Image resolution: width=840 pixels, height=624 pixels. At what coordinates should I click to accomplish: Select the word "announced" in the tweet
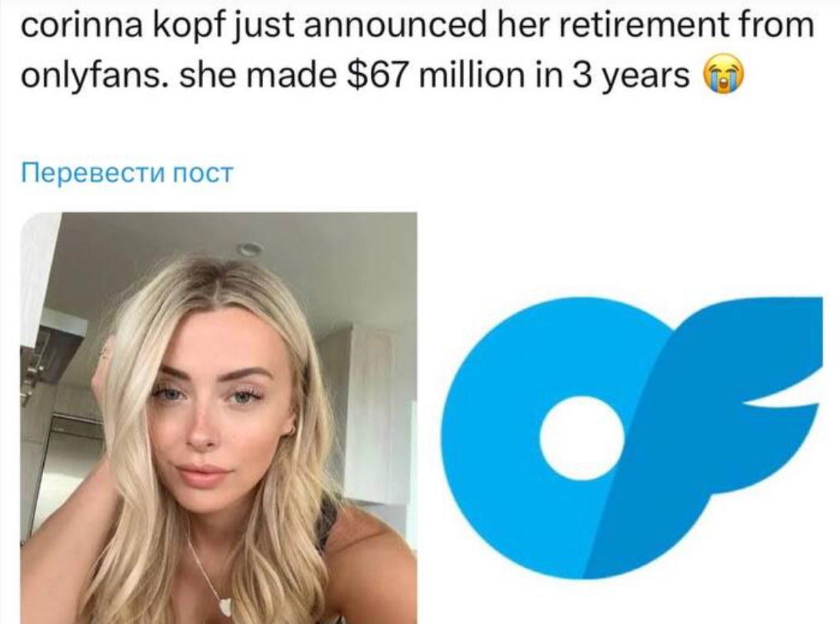pos(395,24)
